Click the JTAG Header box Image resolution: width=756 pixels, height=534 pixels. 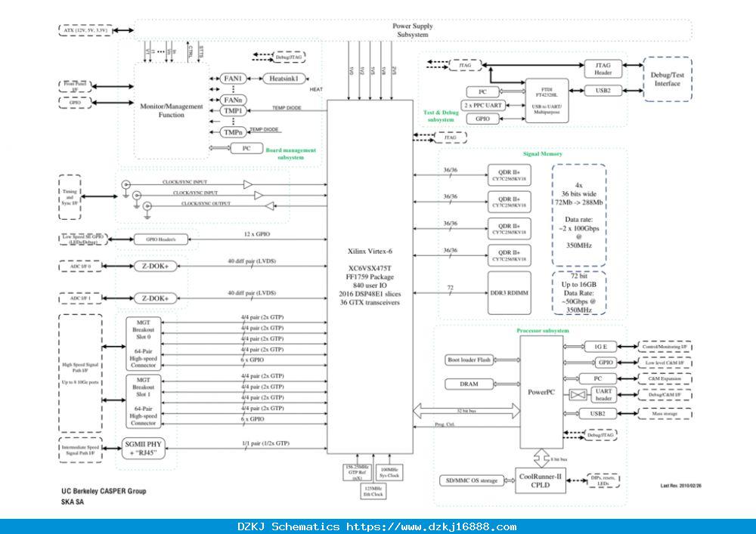coord(603,69)
